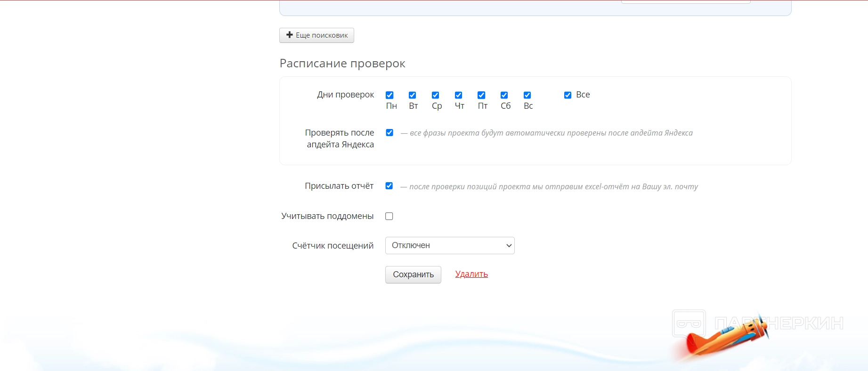Uncheck the 'Присылать отчёт' checkbox

(x=389, y=186)
